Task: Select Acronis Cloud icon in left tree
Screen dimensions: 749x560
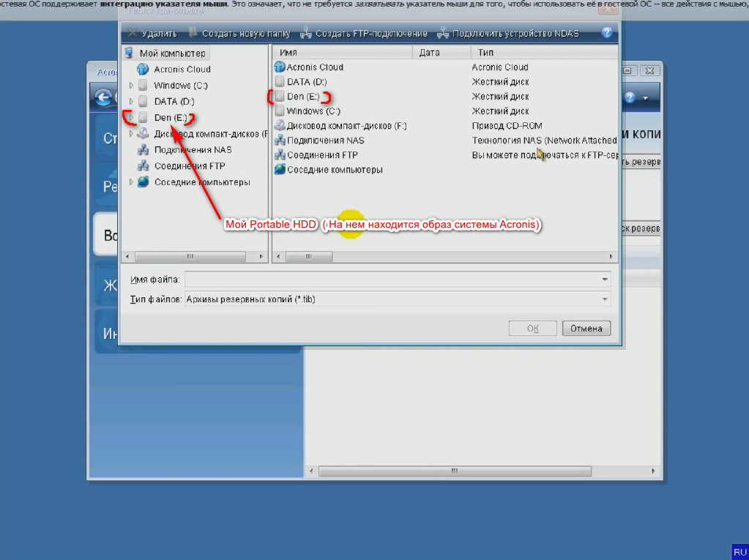Action: point(143,70)
